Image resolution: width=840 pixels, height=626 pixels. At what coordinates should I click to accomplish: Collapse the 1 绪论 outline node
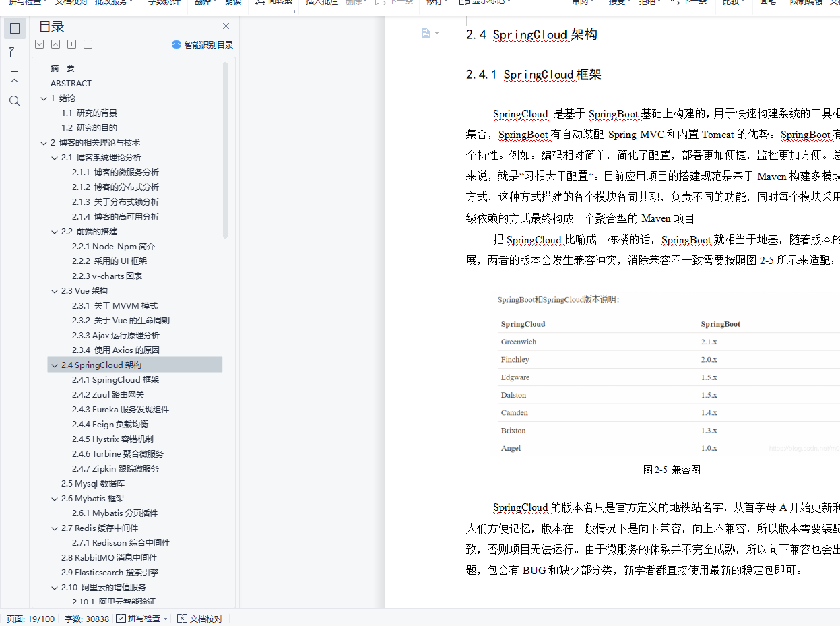[x=44, y=98]
